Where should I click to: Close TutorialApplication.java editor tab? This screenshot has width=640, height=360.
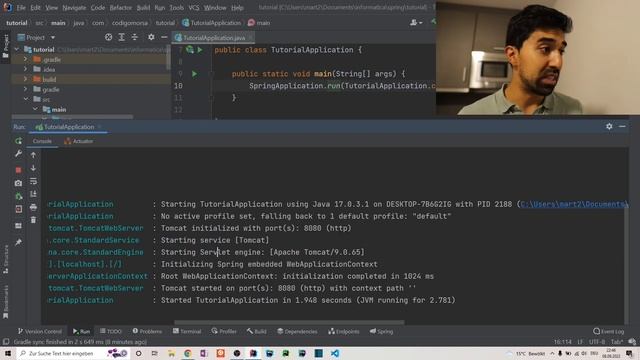pos(251,38)
